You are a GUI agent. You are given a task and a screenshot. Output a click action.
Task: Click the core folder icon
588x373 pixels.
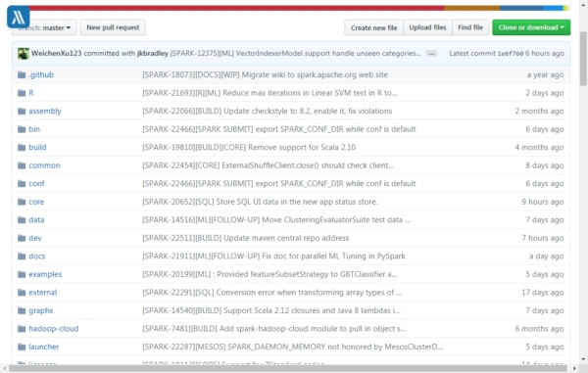22,202
